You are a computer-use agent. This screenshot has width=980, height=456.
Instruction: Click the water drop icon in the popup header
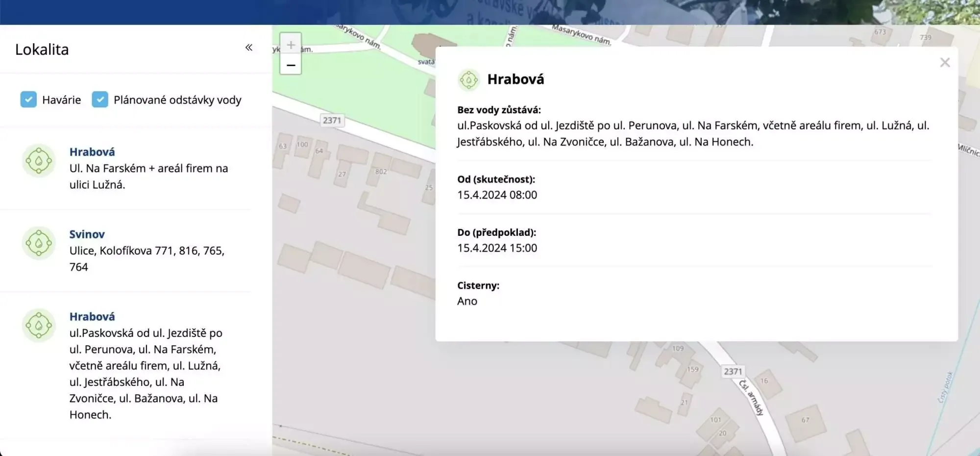(x=468, y=79)
